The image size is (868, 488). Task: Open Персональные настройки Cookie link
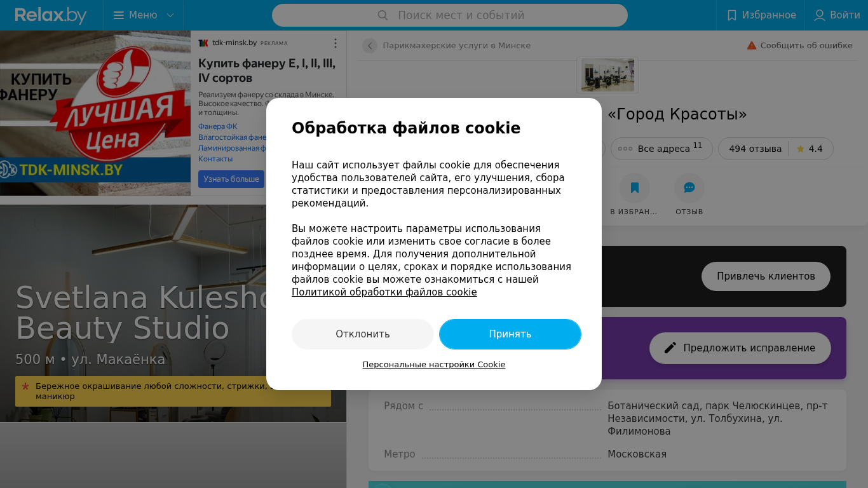point(434,365)
